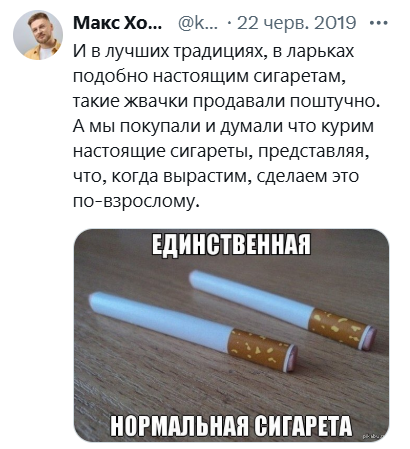Select the ЕДИНСТВЕННАЯ caption on the meme
410x449 pixels.
231,245
